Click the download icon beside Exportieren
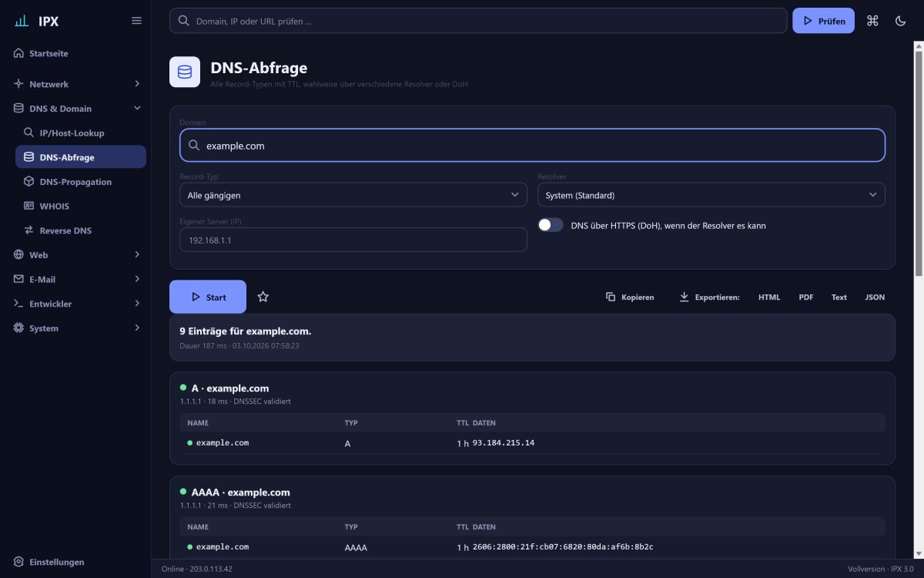Viewport: 924px width, 578px height. point(684,297)
